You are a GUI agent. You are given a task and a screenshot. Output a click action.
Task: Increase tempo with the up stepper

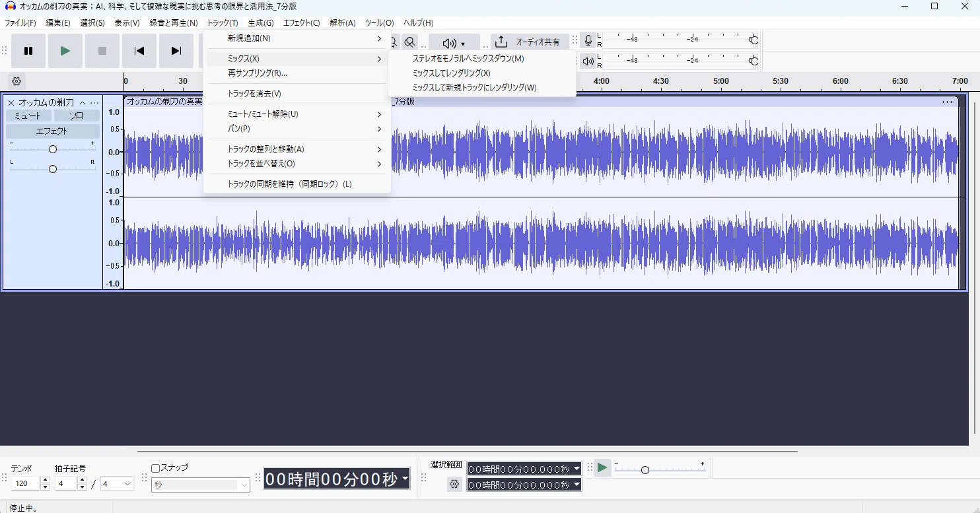point(45,481)
